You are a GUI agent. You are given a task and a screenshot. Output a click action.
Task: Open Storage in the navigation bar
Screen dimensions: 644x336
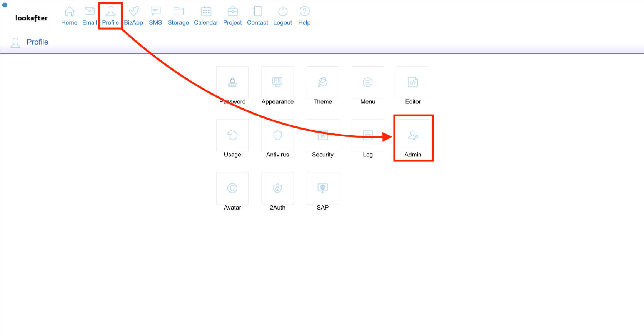(178, 16)
